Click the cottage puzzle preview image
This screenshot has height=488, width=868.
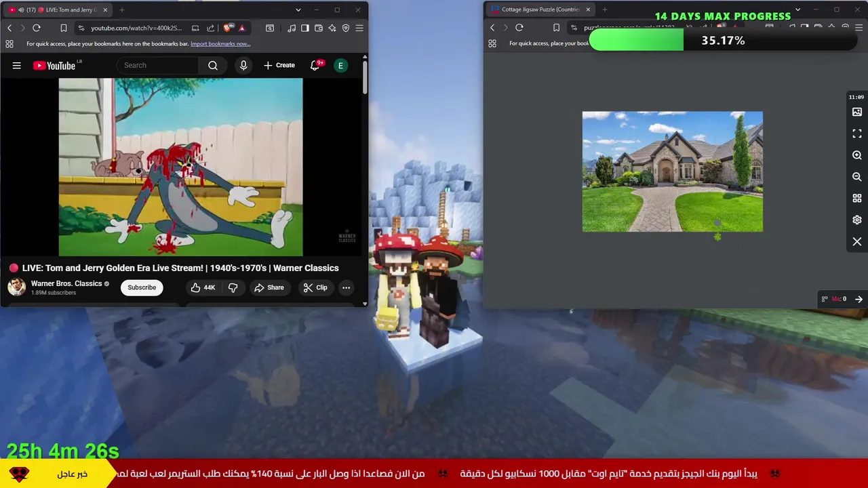coord(673,171)
